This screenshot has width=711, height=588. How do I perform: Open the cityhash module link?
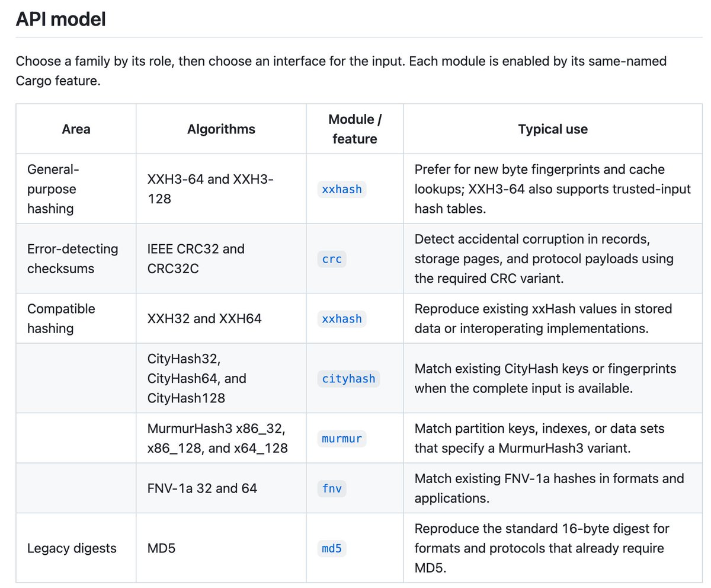click(348, 378)
